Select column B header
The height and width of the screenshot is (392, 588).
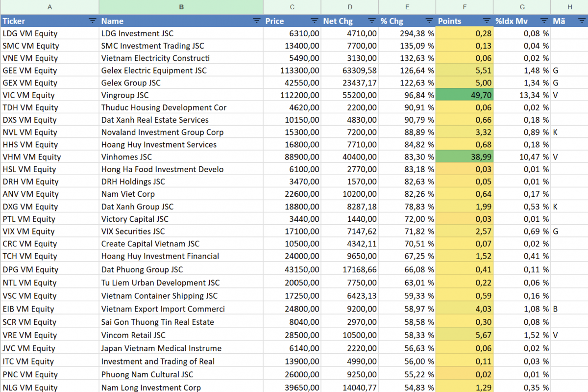pyautogui.click(x=181, y=7)
